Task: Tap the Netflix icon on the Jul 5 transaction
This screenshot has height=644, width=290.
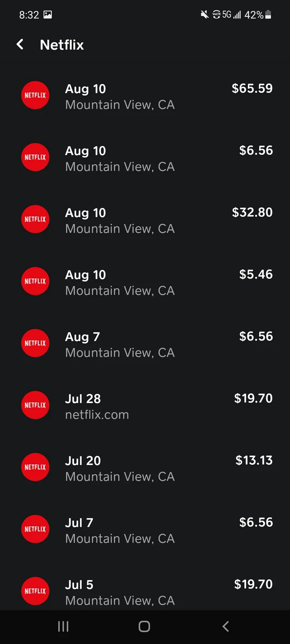Action: click(x=35, y=591)
